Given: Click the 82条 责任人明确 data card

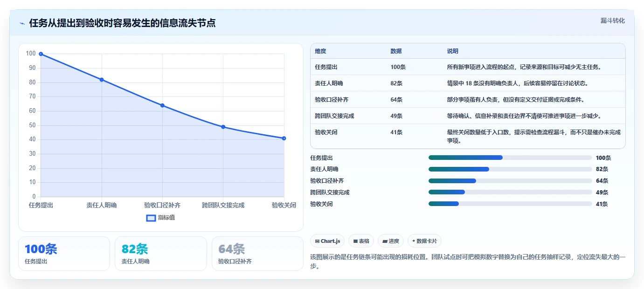Looking at the screenshot, I should point(161,254).
